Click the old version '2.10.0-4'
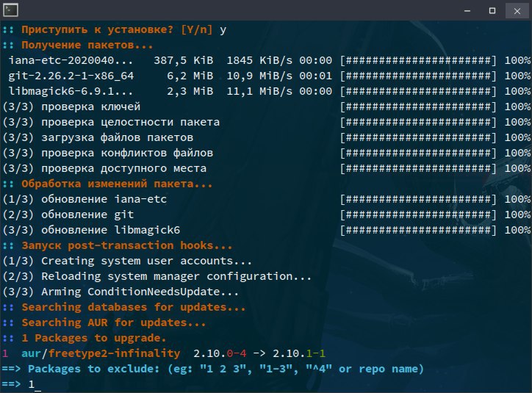The height and width of the screenshot is (393, 532). pyautogui.click(x=220, y=353)
